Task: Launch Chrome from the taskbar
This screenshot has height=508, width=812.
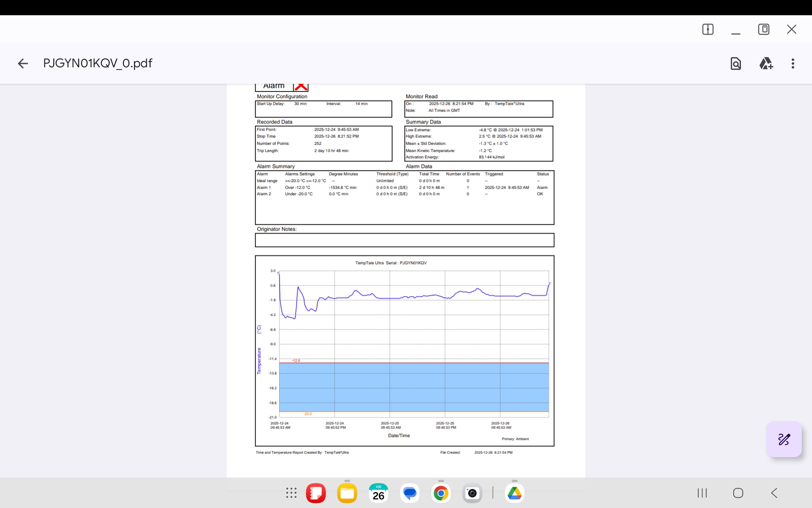Action: click(441, 493)
